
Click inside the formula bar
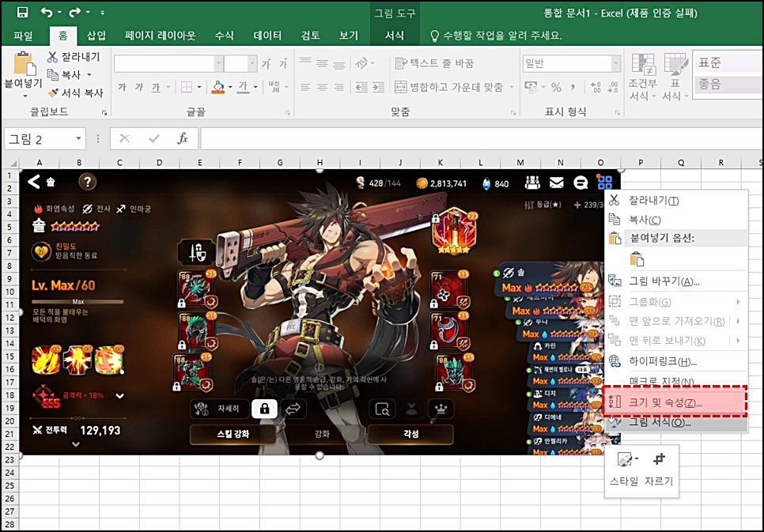[482, 139]
